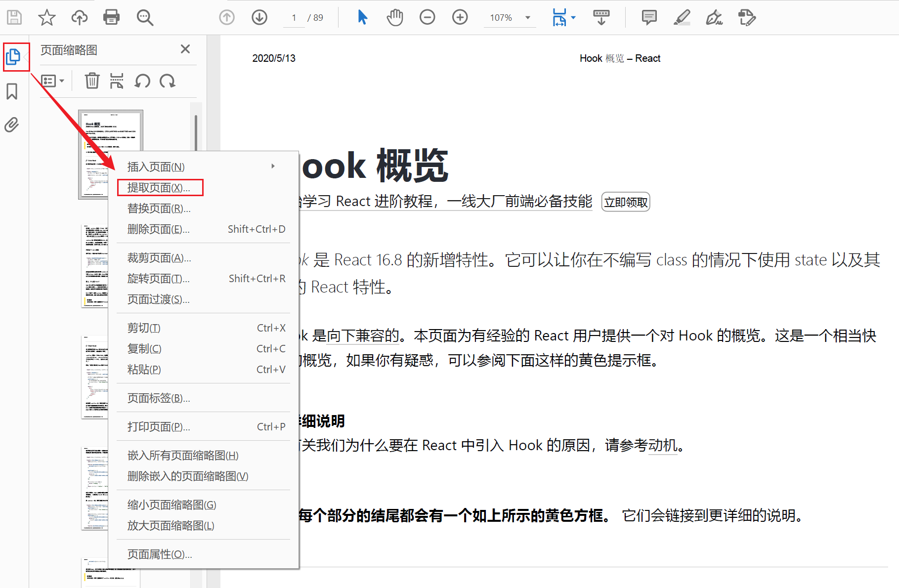Screen dimensions: 899x588
Task: Open the page thumbnails sidebar panel
Action: 14,56
